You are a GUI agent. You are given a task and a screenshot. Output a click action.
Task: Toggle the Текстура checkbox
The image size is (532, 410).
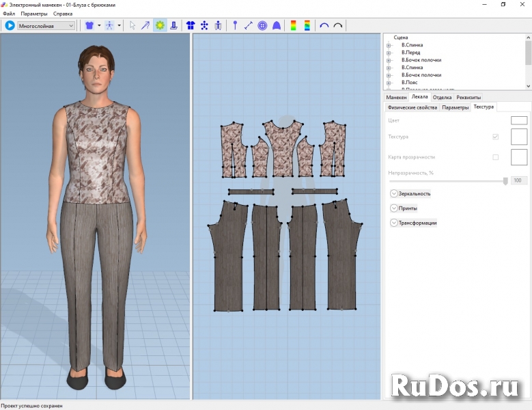pos(495,137)
